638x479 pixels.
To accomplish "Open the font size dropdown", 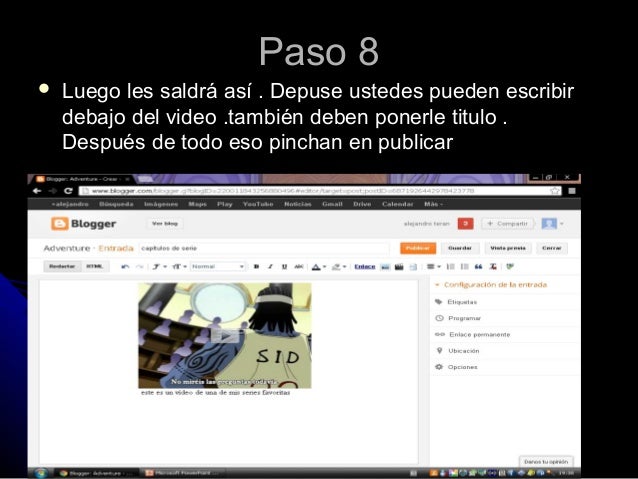I will [179, 267].
